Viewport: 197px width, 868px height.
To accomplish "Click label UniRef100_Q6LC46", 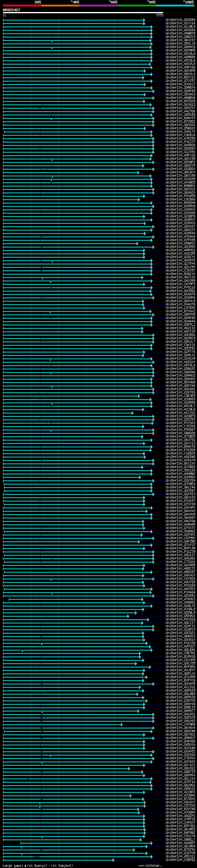I will 180,487.
